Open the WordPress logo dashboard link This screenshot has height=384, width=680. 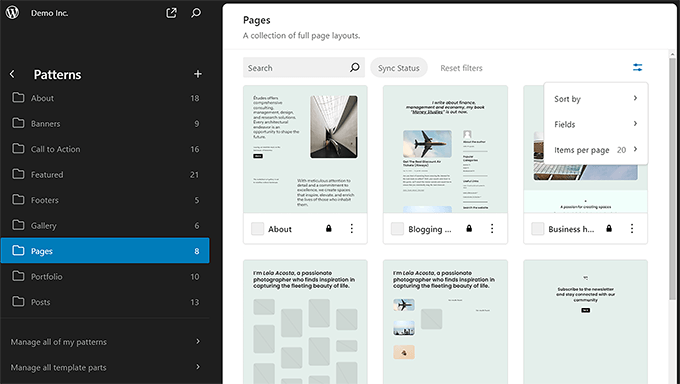12,12
